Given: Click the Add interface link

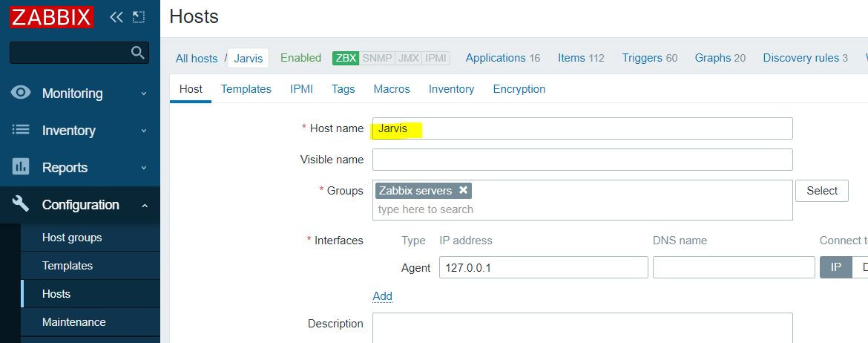Looking at the screenshot, I should [x=382, y=296].
